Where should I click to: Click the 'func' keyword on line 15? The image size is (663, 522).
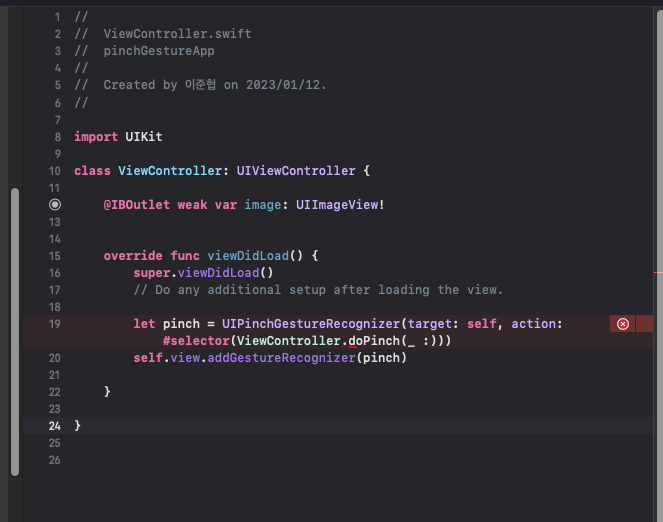coord(185,256)
